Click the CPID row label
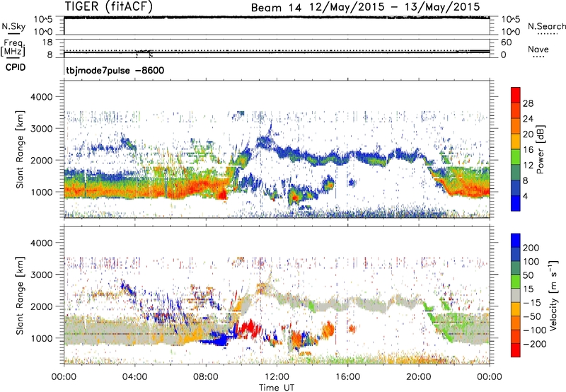Screen dimensions: 566x392 (16, 67)
